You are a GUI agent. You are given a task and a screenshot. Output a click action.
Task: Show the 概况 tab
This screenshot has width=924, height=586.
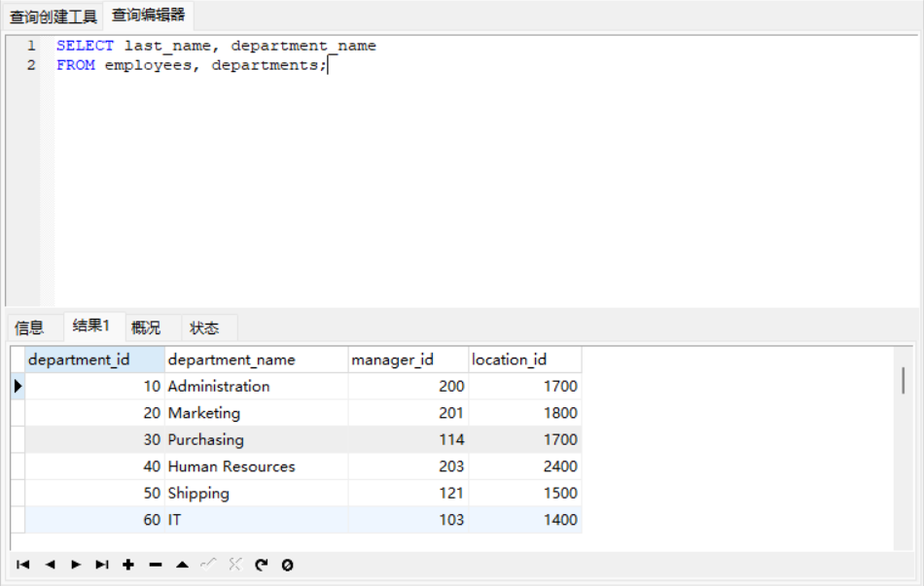tap(146, 327)
